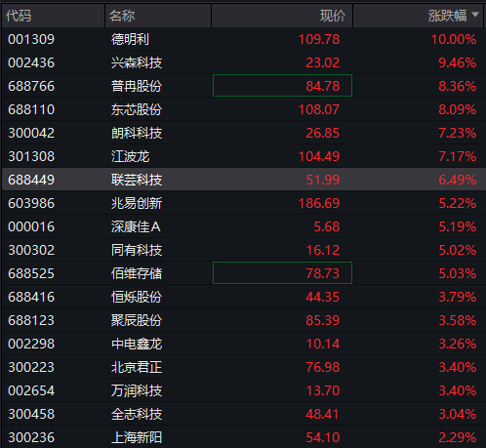Image resolution: width=486 pixels, height=448 pixels.
Task: Click the 9.46% change value
Action: [458, 62]
